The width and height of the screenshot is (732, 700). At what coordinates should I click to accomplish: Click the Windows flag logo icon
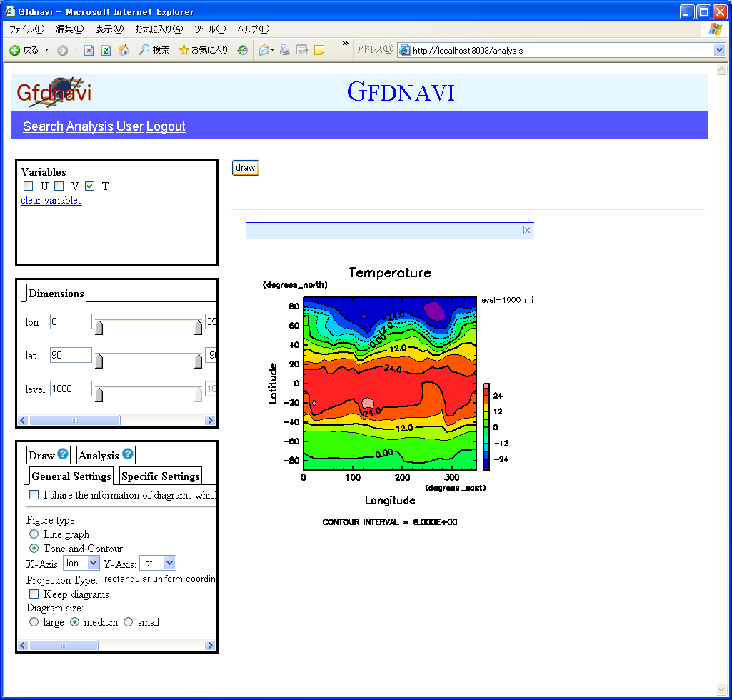tap(715, 29)
